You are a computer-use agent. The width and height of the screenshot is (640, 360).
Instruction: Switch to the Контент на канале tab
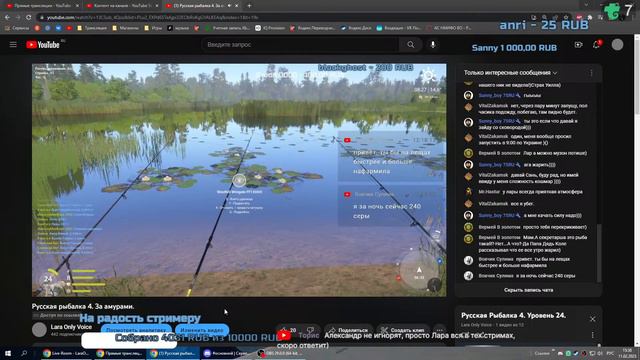click(x=122, y=6)
